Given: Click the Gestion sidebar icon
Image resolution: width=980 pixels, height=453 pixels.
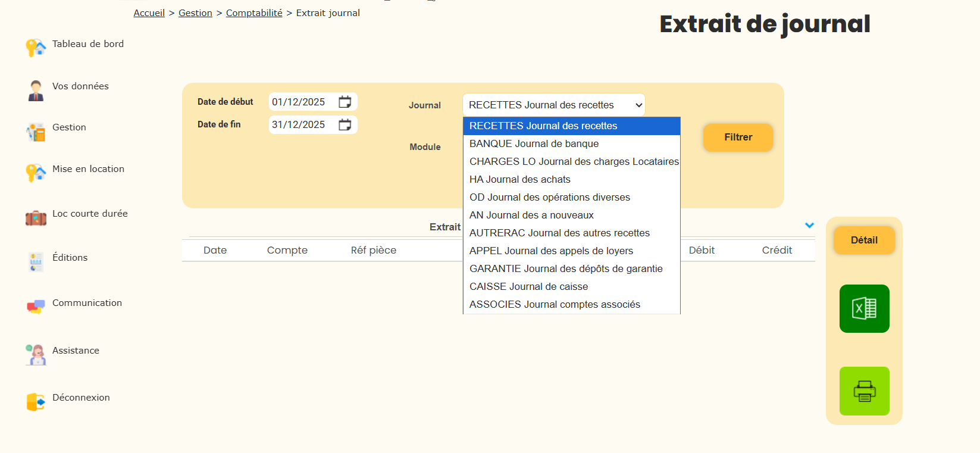Looking at the screenshot, I should coord(36,132).
